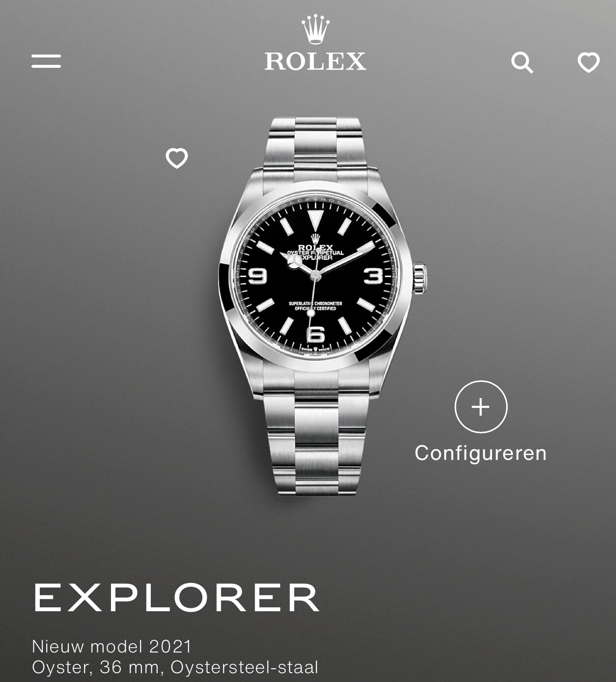The width and height of the screenshot is (616, 682).
Task: Click the lower Oyster bracelet links
Action: [315, 432]
